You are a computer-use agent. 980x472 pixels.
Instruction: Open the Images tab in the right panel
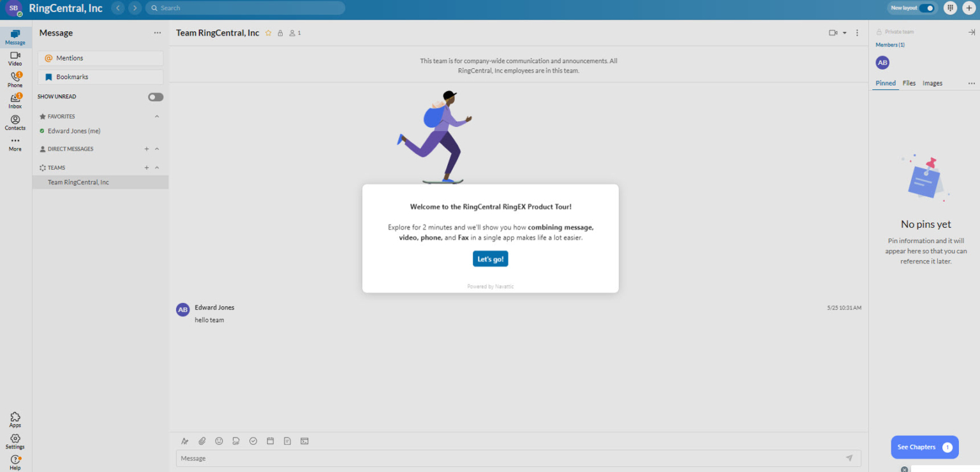pyautogui.click(x=932, y=83)
